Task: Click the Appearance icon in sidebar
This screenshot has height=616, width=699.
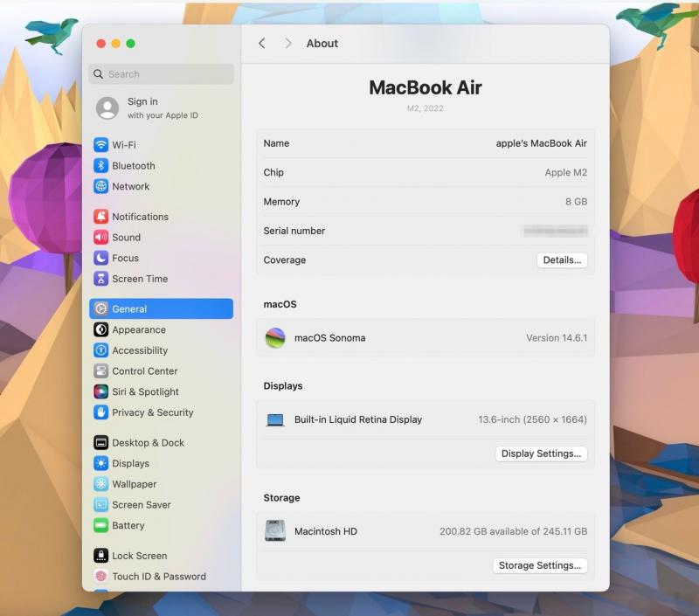Action: (x=101, y=329)
